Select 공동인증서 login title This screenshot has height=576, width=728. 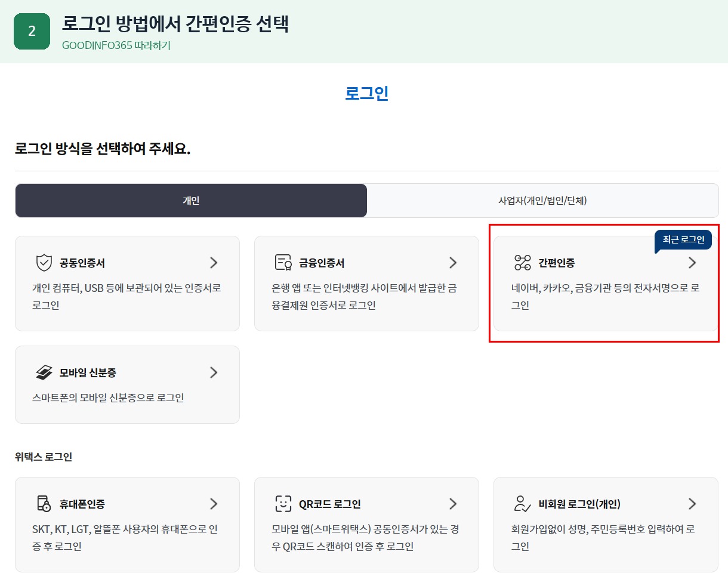point(82,263)
